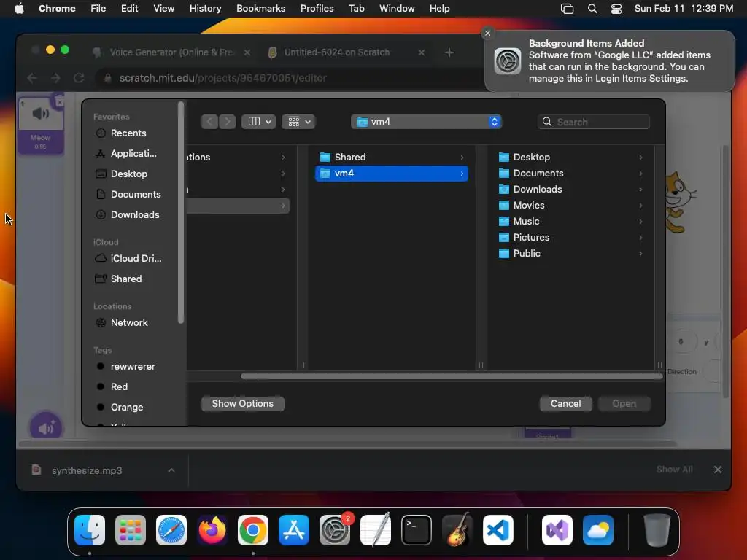
Task: Click Show All in the downloads bar
Action: (674, 470)
